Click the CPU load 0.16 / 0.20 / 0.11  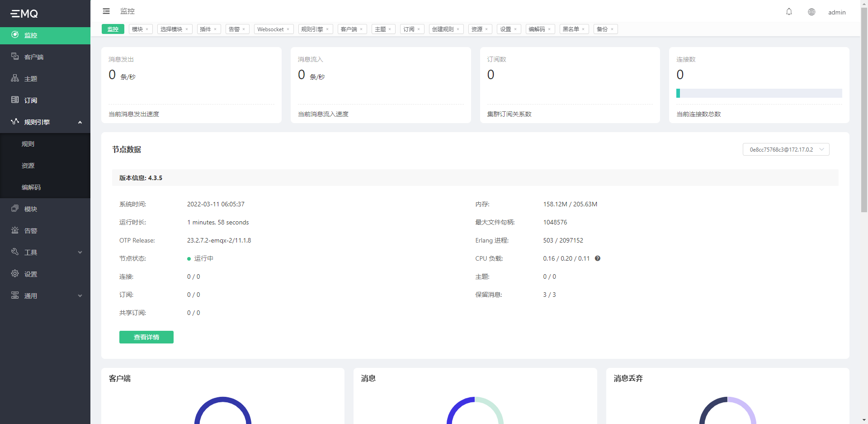click(566, 258)
